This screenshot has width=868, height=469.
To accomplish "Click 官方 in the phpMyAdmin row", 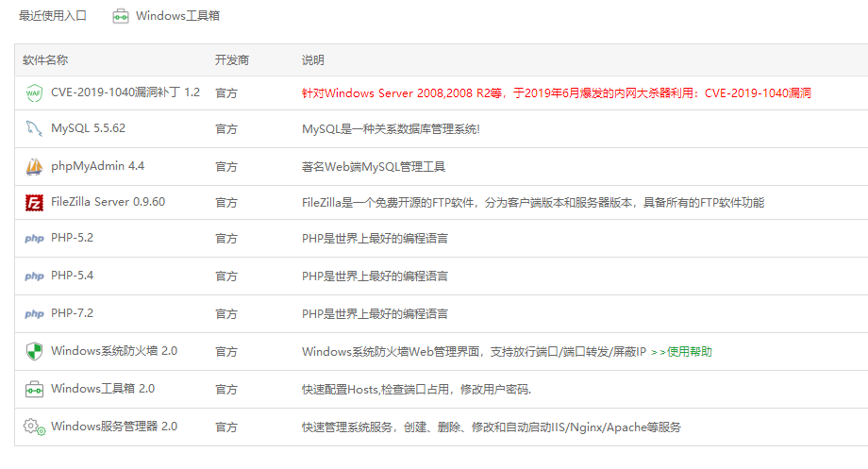I will pos(225,167).
